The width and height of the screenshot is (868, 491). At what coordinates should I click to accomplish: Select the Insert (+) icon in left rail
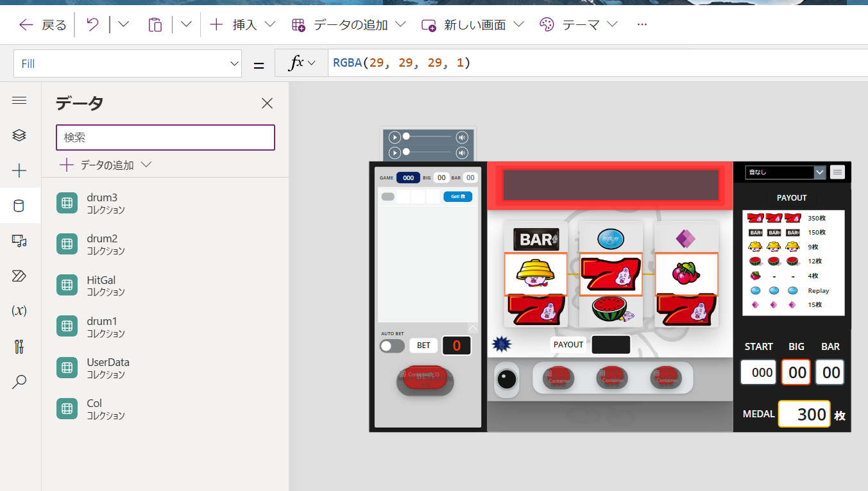(19, 171)
